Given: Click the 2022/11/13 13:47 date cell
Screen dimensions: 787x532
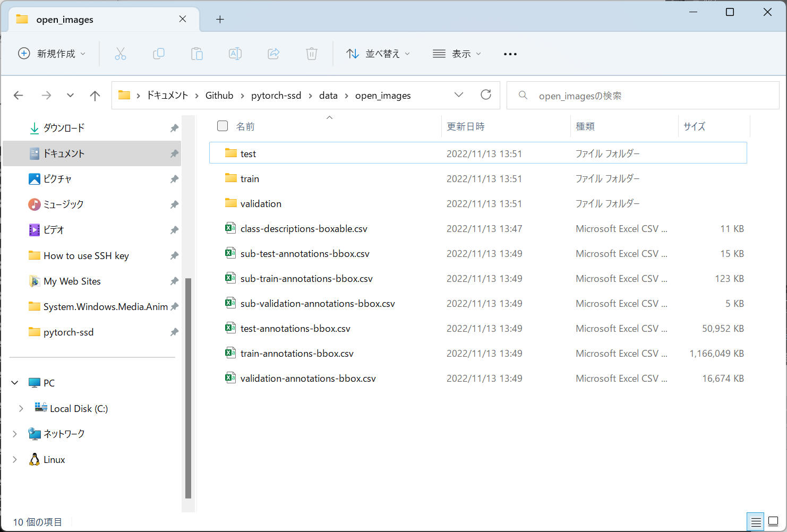Looking at the screenshot, I should (x=484, y=228).
